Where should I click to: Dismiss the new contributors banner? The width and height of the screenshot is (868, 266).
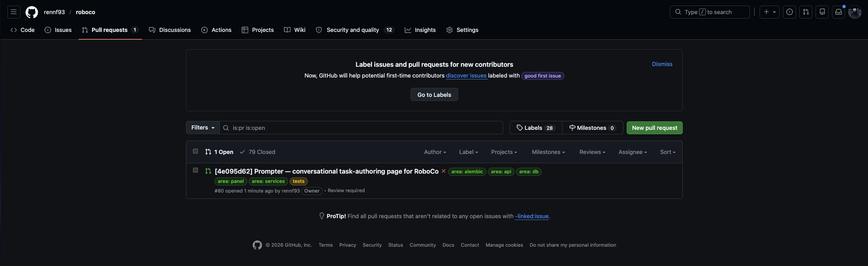pos(662,64)
